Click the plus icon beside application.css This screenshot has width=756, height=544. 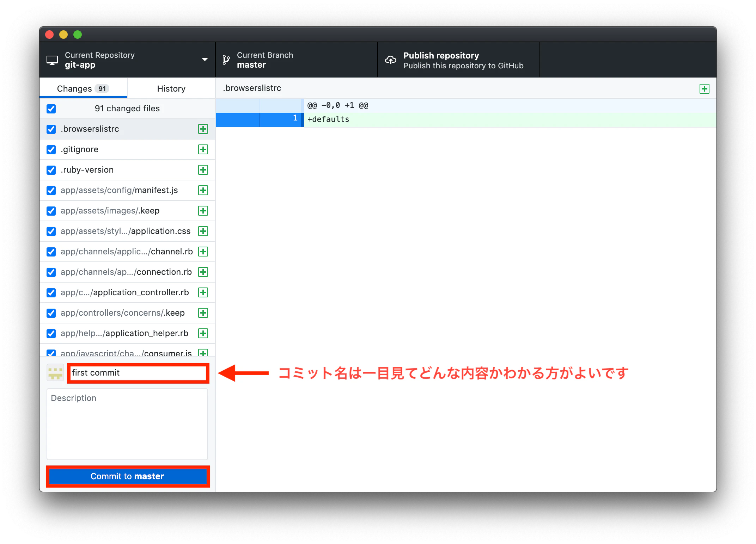click(x=203, y=231)
